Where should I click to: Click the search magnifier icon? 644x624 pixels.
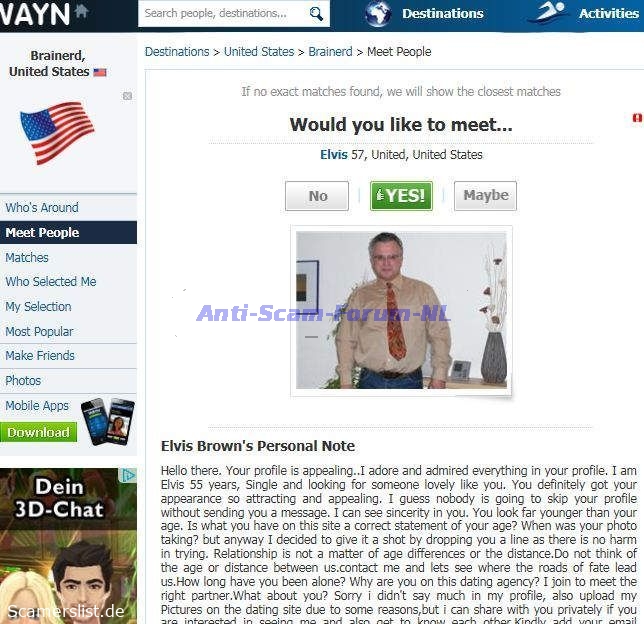316,14
